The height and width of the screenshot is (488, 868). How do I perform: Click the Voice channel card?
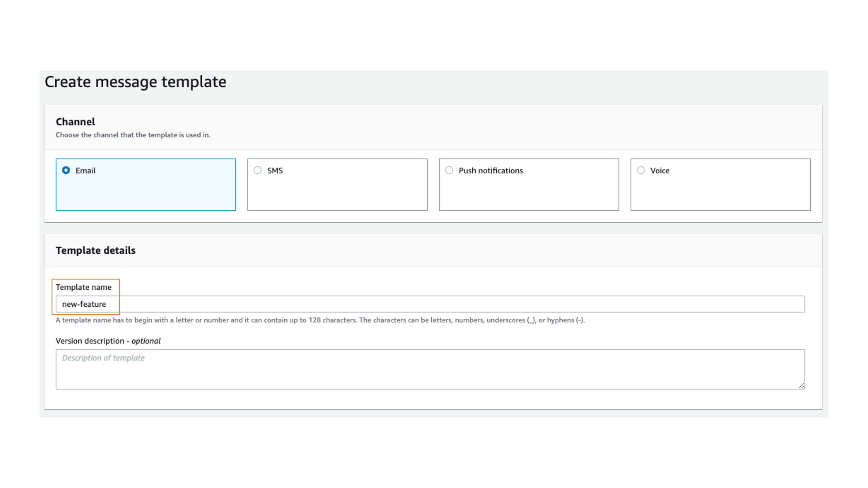tap(720, 185)
